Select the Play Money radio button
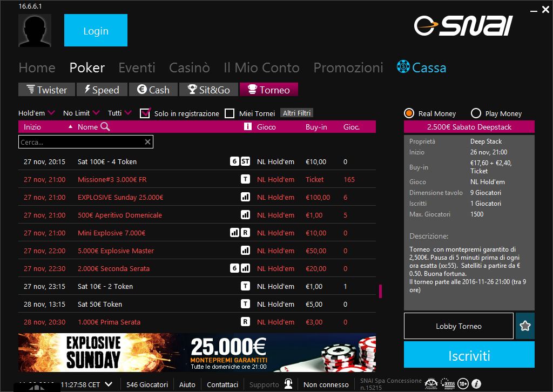This screenshot has height=392, width=553. [x=476, y=113]
